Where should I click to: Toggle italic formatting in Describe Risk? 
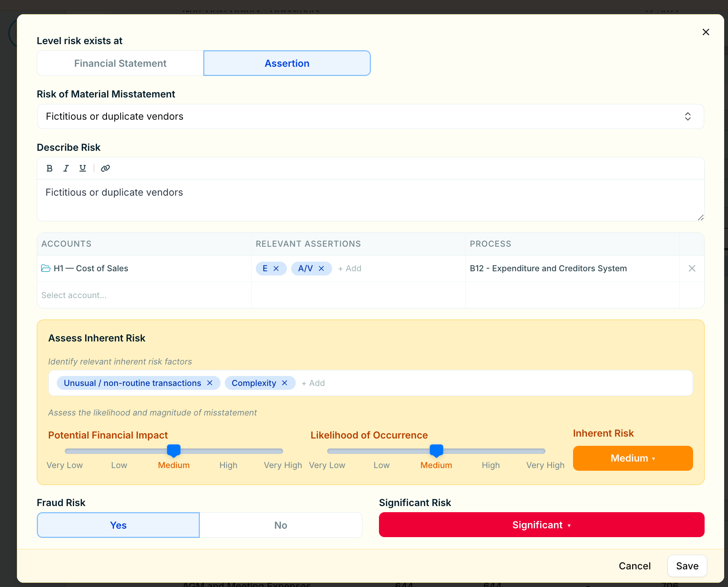(66, 168)
